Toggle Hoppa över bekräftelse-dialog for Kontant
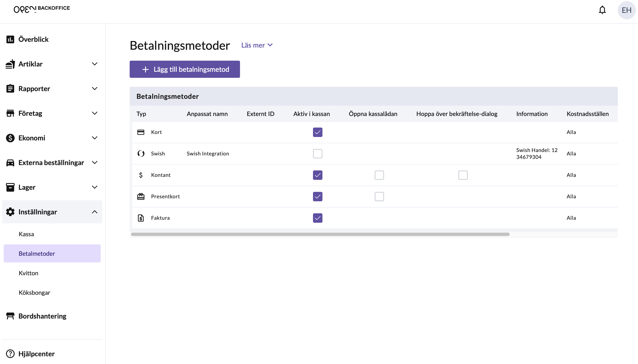This screenshot has width=638, height=364. pyautogui.click(x=463, y=175)
